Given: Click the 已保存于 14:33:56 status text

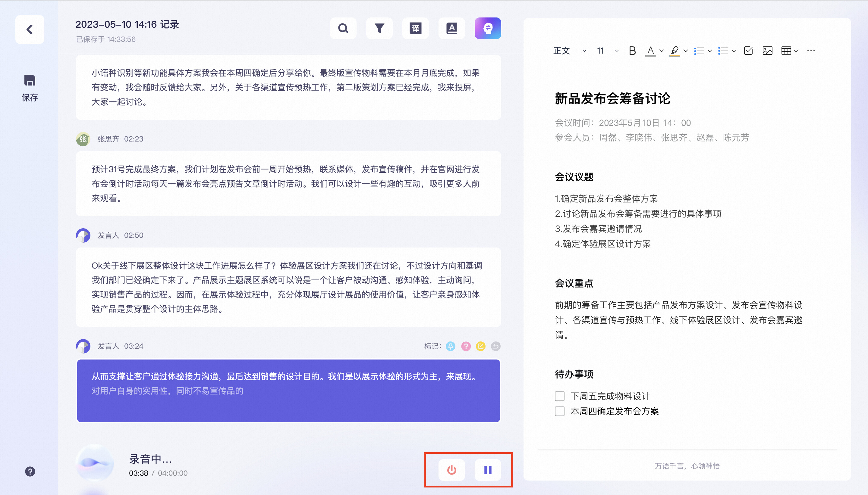Looking at the screenshot, I should coord(106,39).
